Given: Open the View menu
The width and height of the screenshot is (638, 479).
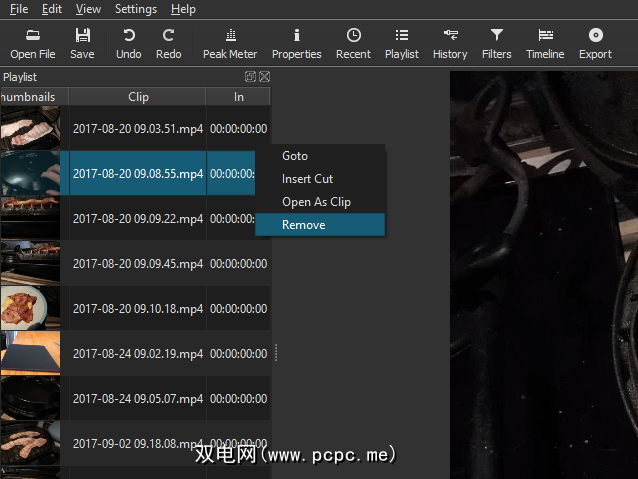Looking at the screenshot, I should [88, 9].
